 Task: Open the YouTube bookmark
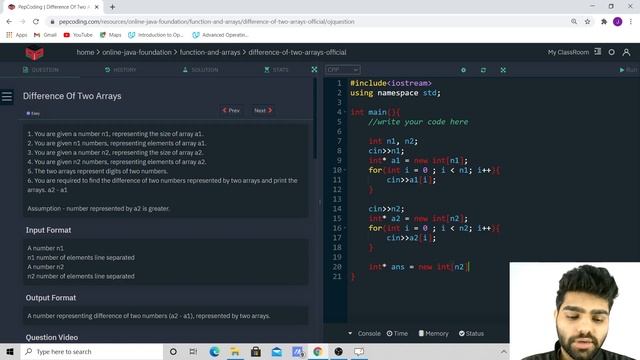pyautogui.click(x=78, y=35)
